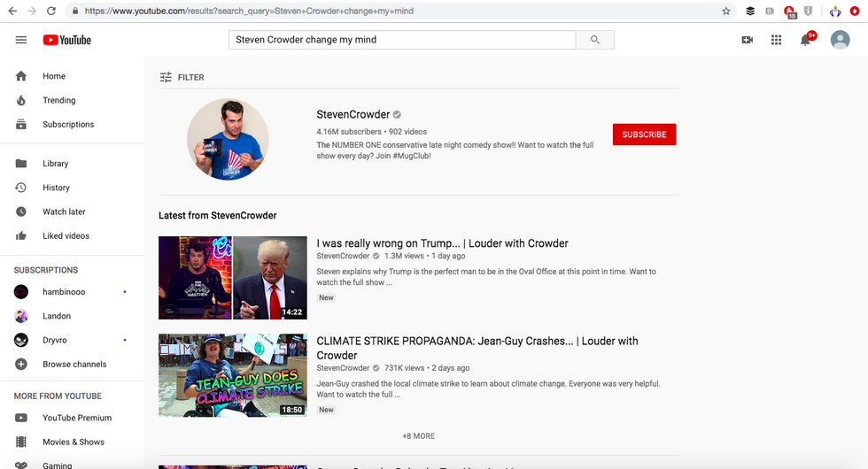
Task: Reload the page with the refresh icon
Action: click(x=51, y=11)
